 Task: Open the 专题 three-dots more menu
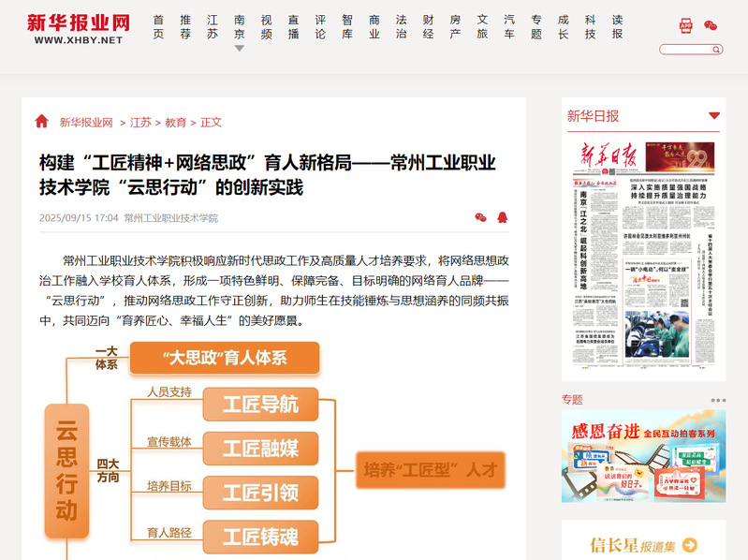coord(718,400)
